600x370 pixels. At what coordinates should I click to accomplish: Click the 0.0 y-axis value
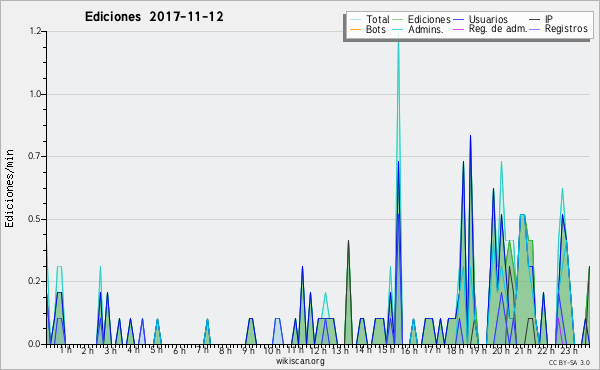tap(35, 344)
